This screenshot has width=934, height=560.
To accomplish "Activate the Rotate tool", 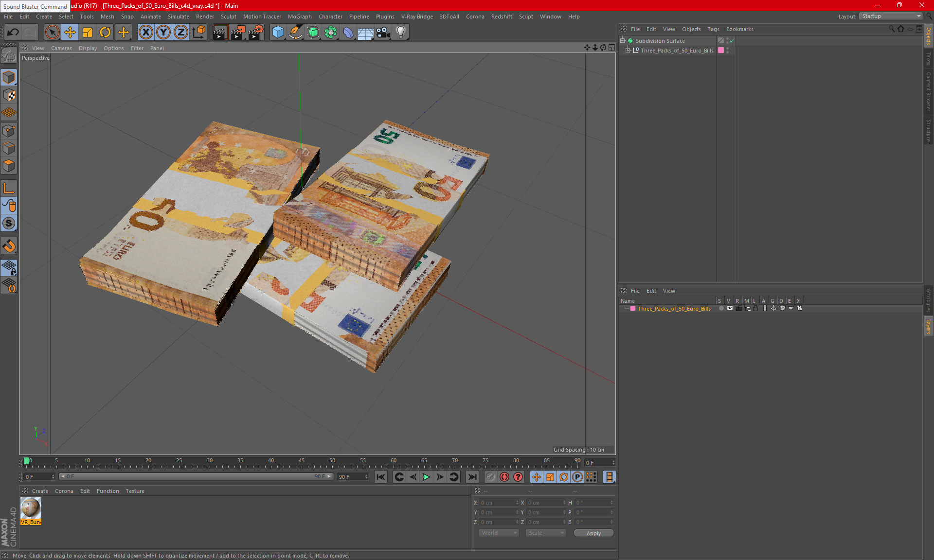I will [x=105, y=33].
